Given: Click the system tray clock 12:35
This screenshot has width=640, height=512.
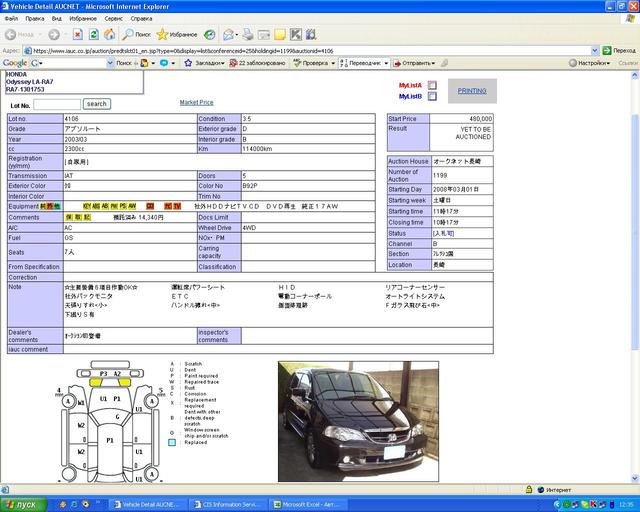Looking at the screenshot, I should [627, 505].
